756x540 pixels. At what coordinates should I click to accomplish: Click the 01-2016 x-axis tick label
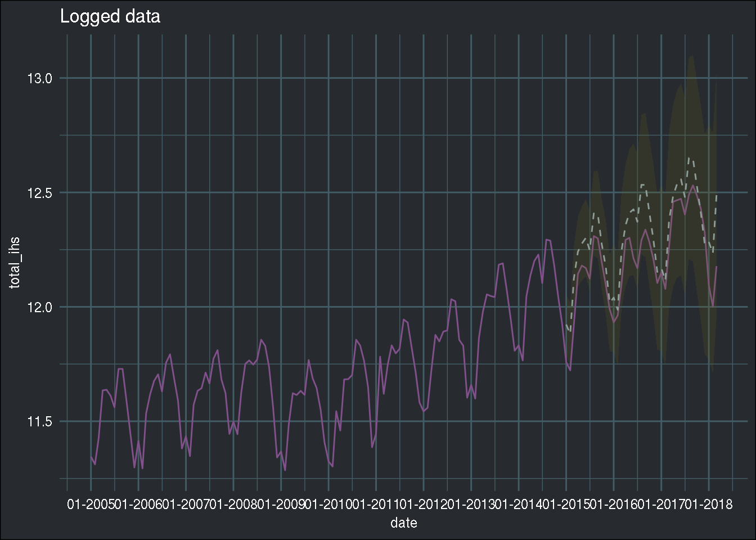pos(614,505)
